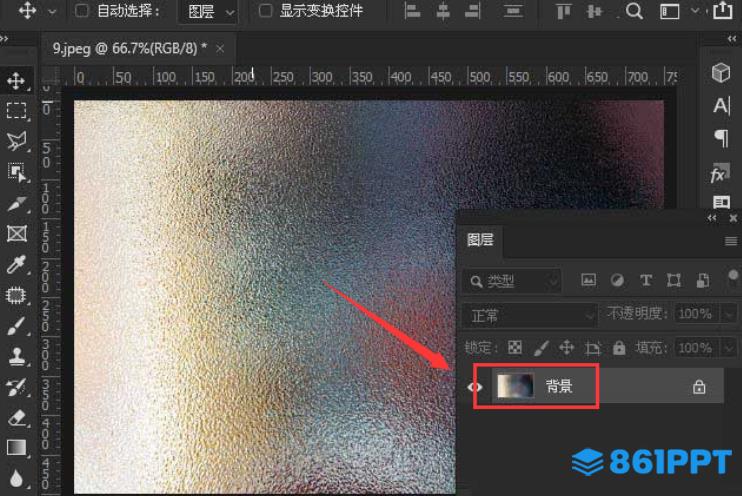Select the Frame tool
The width and height of the screenshot is (742, 496).
pos(17,234)
